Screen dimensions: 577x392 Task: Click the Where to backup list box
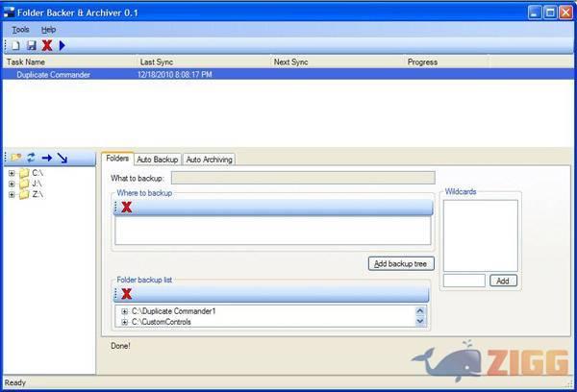273,231
